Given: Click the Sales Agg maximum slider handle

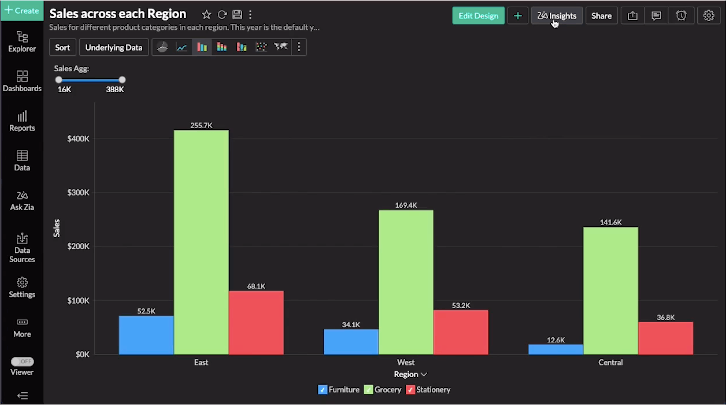Looking at the screenshot, I should [122, 80].
